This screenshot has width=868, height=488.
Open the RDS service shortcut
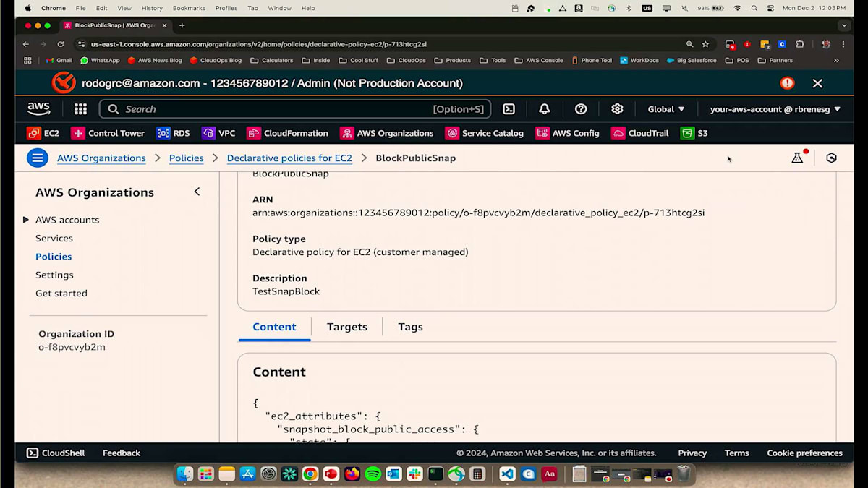click(173, 133)
